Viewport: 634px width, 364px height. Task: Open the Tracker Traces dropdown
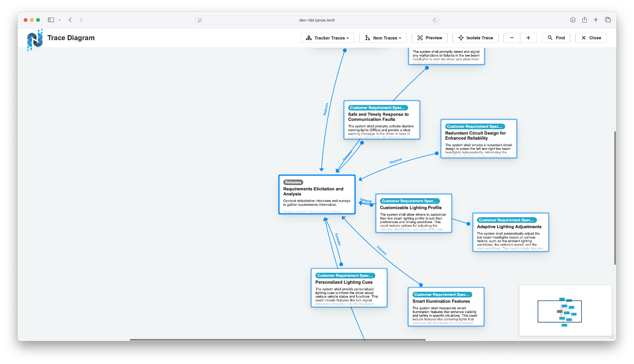[327, 38]
